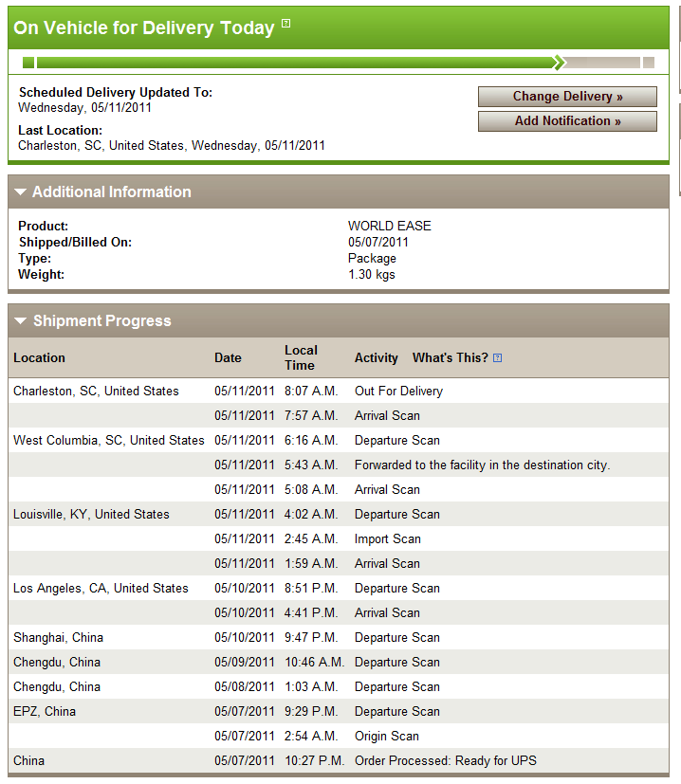The image size is (681, 784).
Task: Click the green start square of progress bar
Action: (x=28, y=63)
